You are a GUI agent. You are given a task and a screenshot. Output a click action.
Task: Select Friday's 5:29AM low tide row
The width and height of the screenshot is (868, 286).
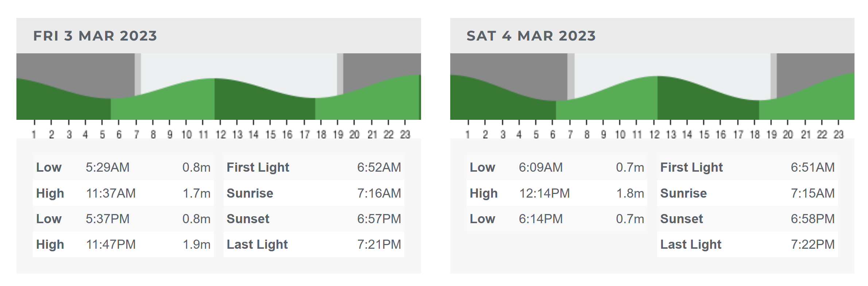tap(123, 167)
